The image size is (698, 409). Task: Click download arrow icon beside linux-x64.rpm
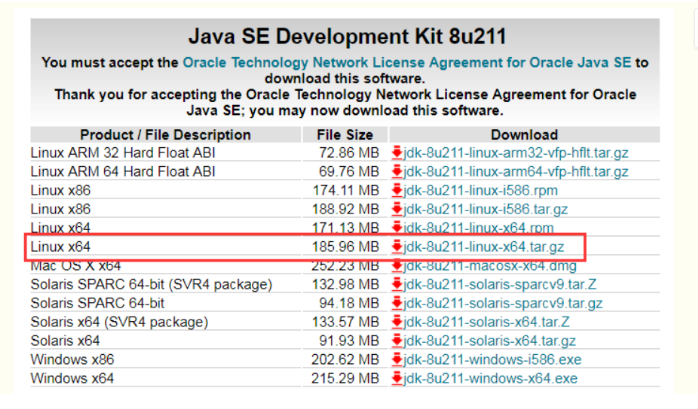point(397,228)
